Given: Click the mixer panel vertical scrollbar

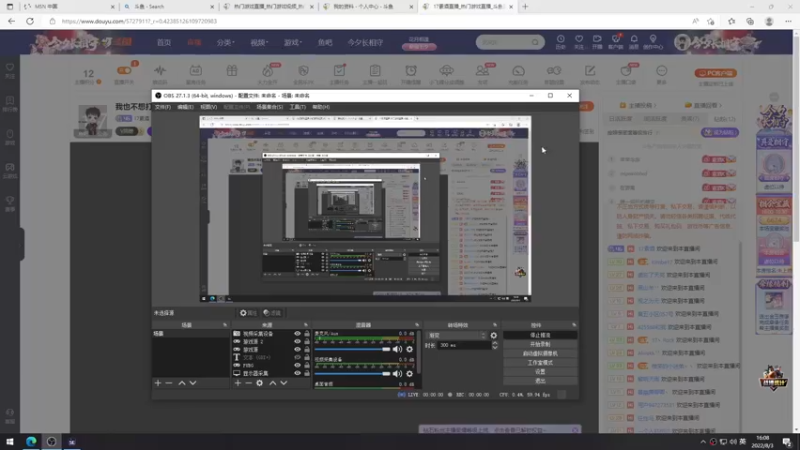Looking at the screenshot, I should coord(419,352).
